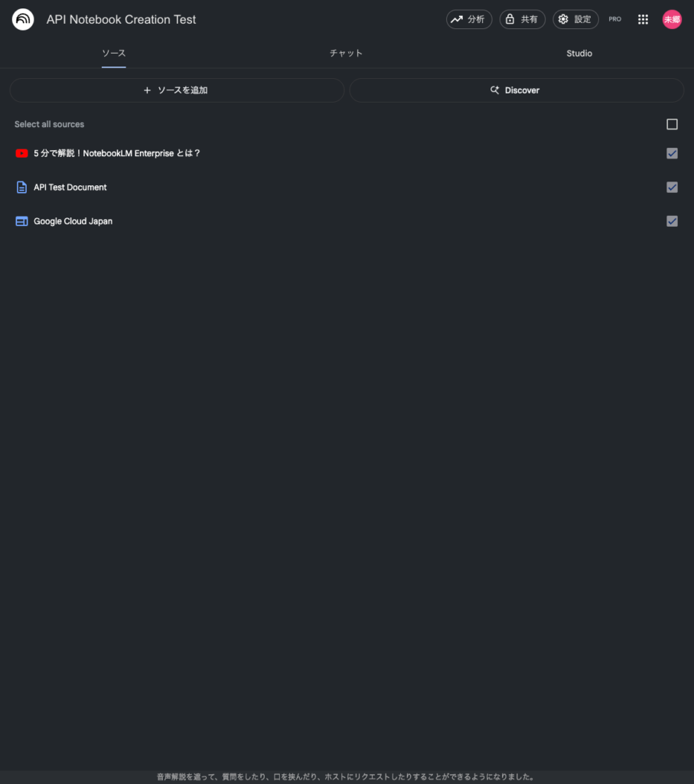Click the pink 未郷 profile avatar
This screenshot has height=784, width=694.
click(672, 19)
